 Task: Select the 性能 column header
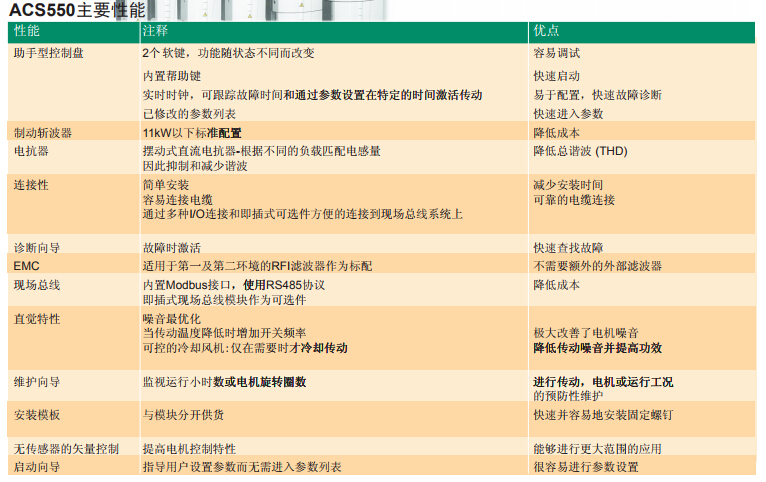27,33
